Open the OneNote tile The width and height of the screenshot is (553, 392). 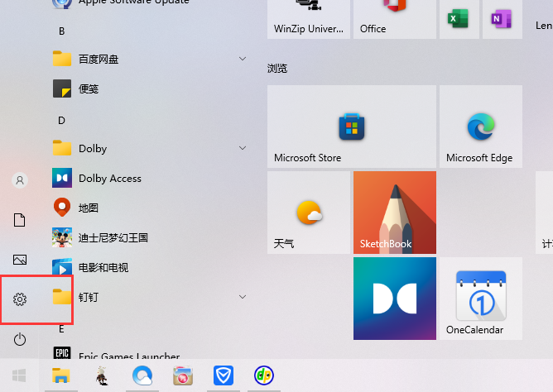[498, 18]
